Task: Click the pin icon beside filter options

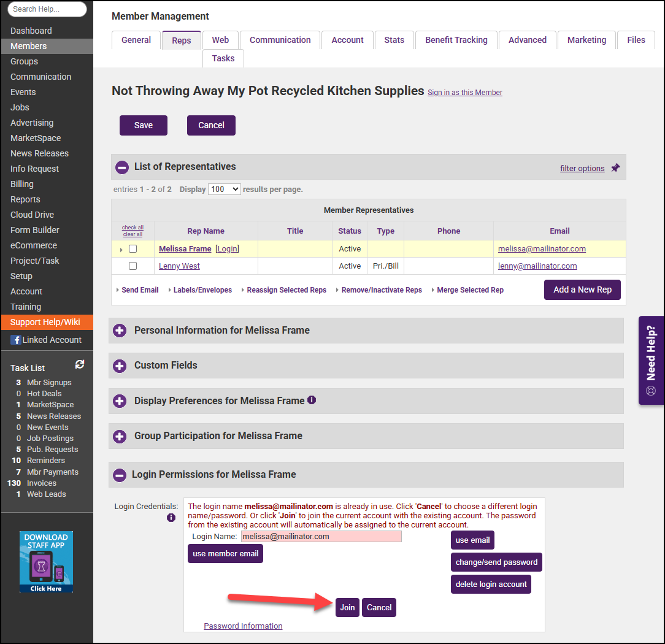Action: [x=615, y=168]
